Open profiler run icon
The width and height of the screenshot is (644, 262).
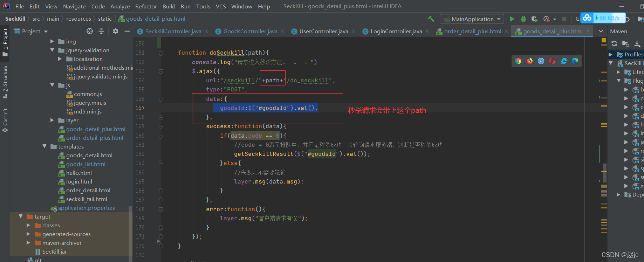point(546,19)
